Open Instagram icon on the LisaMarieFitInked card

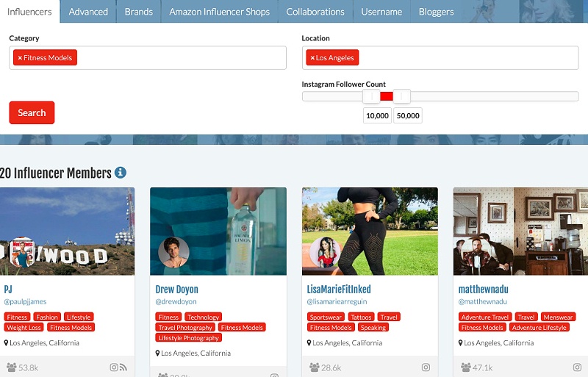[x=426, y=367]
